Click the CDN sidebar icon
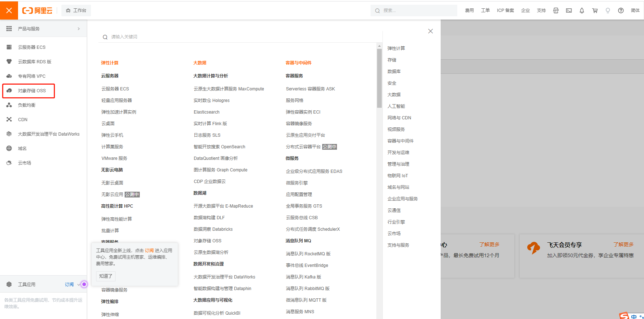This screenshot has width=644, height=319. point(9,119)
